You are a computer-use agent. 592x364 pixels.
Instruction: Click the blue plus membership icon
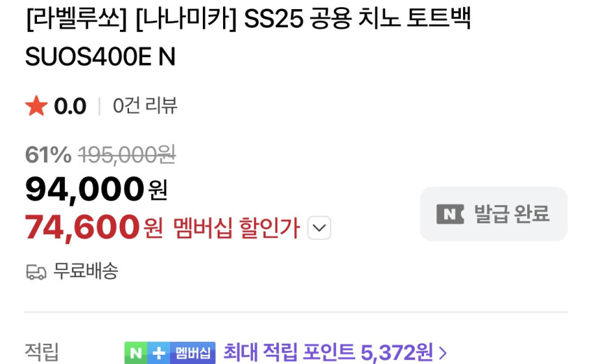tap(158, 353)
